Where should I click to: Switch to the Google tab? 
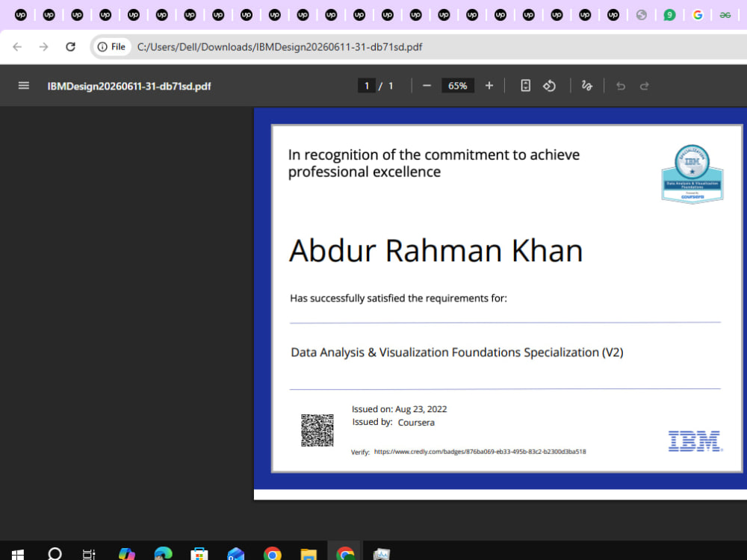click(x=698, y=15)
